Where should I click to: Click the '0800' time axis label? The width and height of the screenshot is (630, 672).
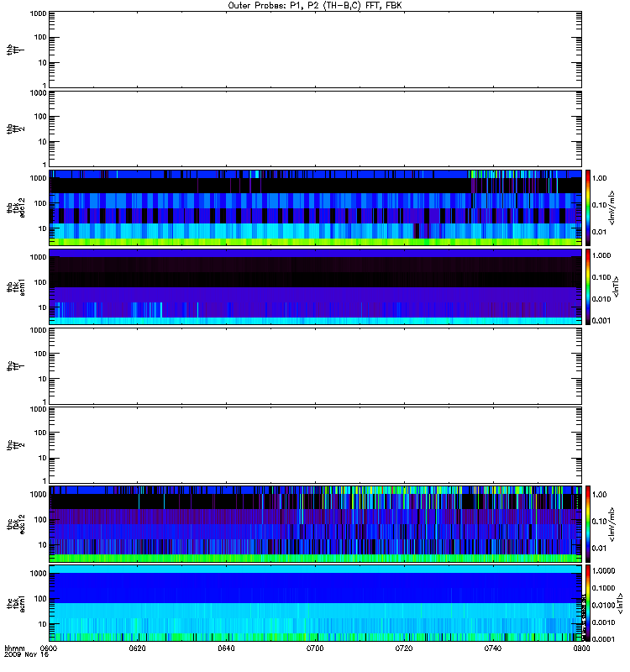(x=581, y=648)
